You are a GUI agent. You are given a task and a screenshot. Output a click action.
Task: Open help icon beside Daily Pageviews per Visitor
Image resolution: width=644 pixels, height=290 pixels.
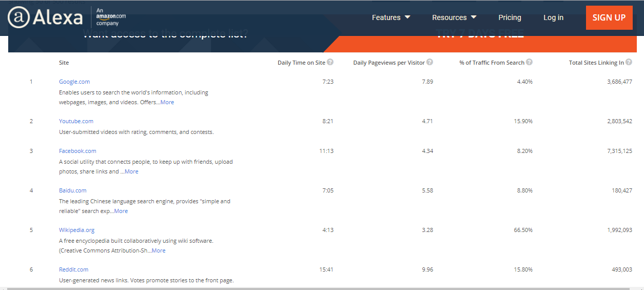[x=430, y=62]
